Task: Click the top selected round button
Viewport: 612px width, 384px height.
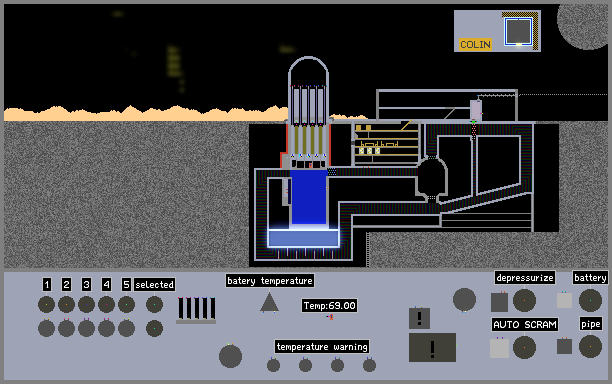Action: 155,304
